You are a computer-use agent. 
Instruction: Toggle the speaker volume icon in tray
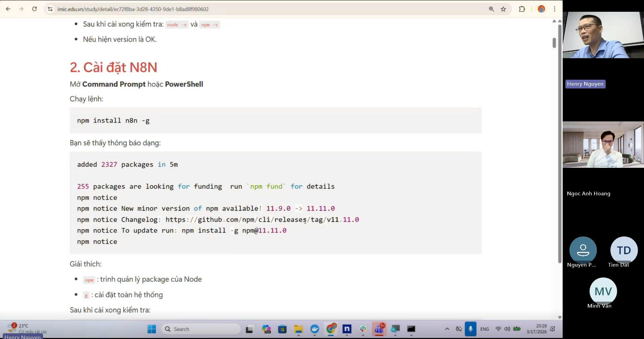click(x=507, y=329)
